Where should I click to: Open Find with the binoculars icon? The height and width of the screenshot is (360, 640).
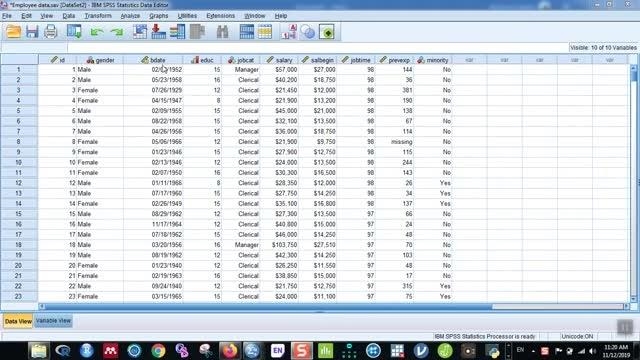coord(222,31)
